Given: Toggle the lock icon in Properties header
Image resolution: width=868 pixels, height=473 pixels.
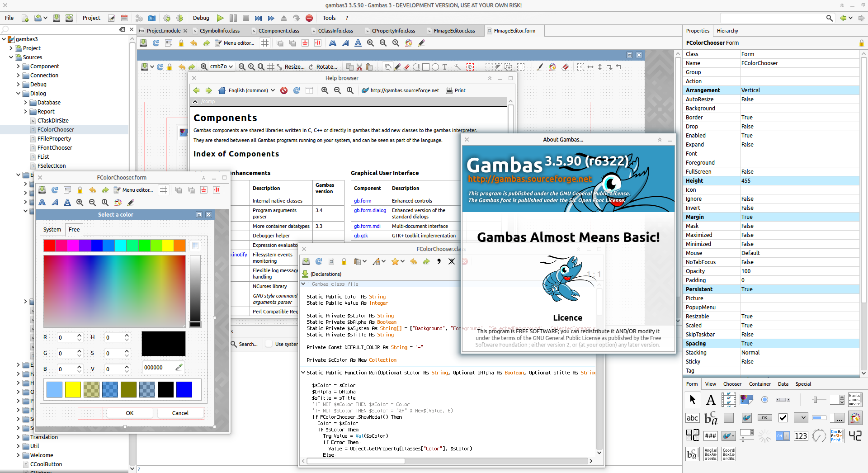Looking at the screenshot, I should coord(861,43).
